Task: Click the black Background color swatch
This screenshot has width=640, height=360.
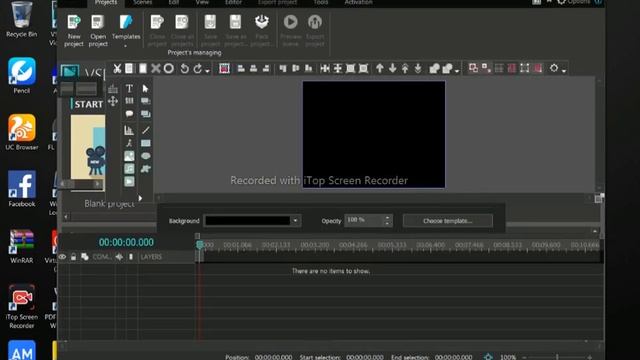Action: 248,221
